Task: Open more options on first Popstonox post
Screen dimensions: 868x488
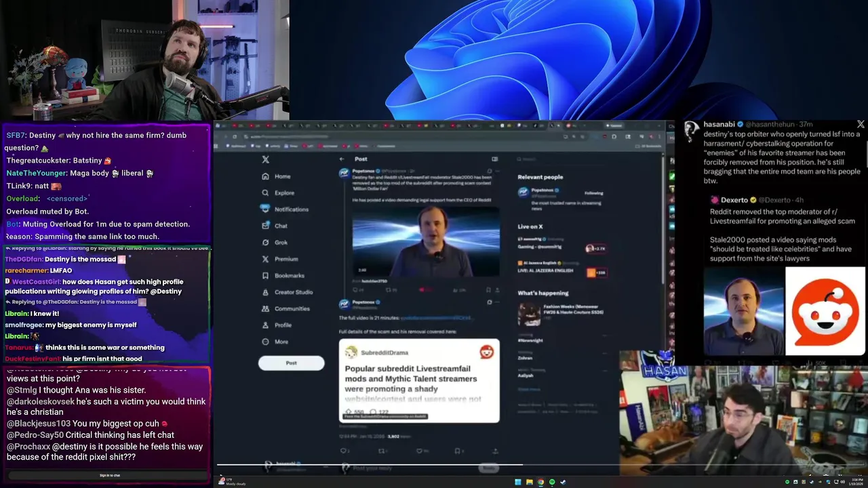Action: [x=497, y=171]
